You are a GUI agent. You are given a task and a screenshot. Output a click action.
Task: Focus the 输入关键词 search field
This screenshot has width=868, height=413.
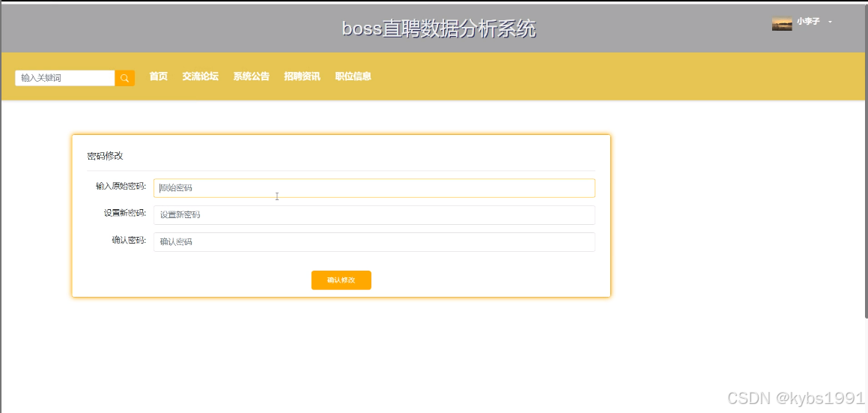coord(65,78)
